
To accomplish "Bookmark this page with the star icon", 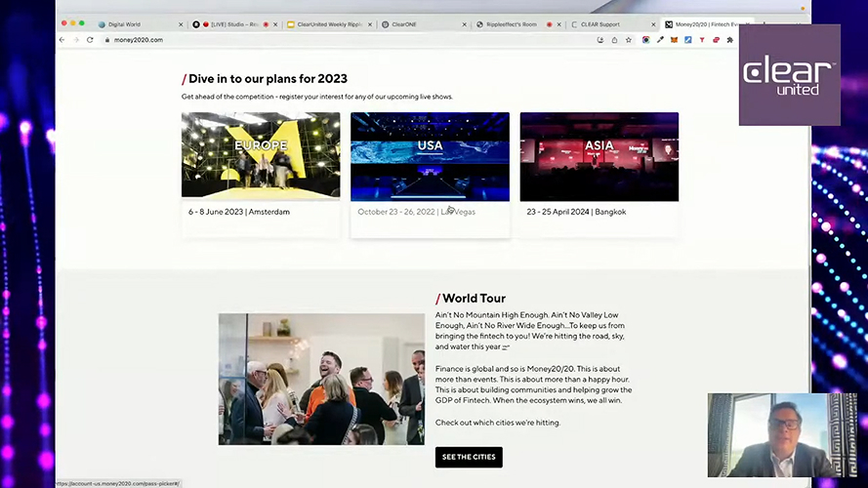I will [x=629, y=40].
